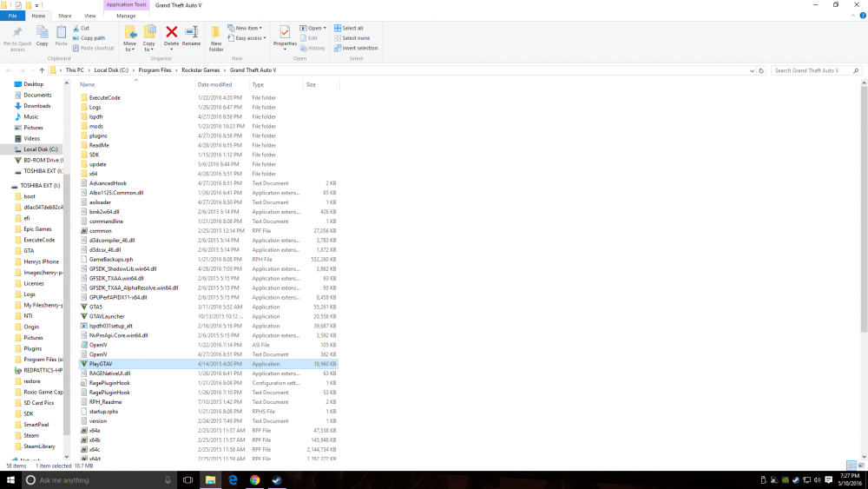Select Music in the navigation pane
This screenshot has height=489, width=868.
coord(31,117)
